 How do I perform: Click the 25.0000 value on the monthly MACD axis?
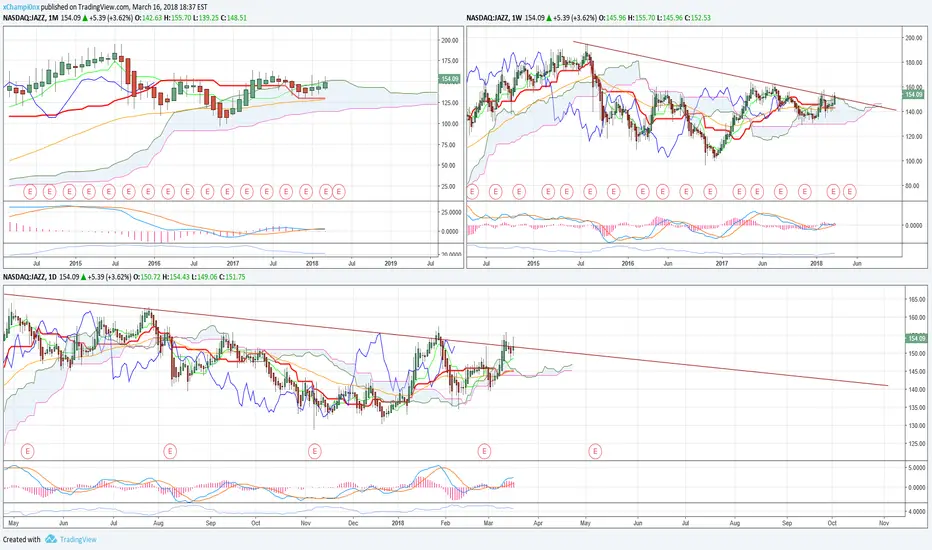[451, 212]
